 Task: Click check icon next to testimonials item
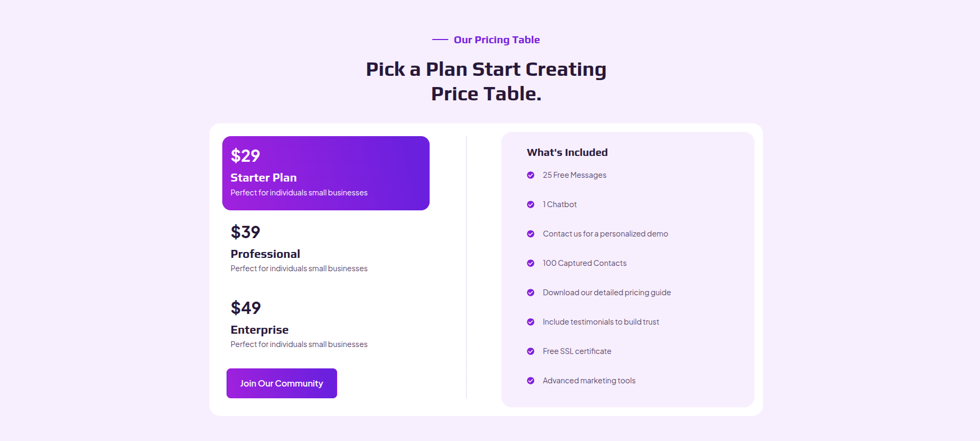[x=531, y=322]
